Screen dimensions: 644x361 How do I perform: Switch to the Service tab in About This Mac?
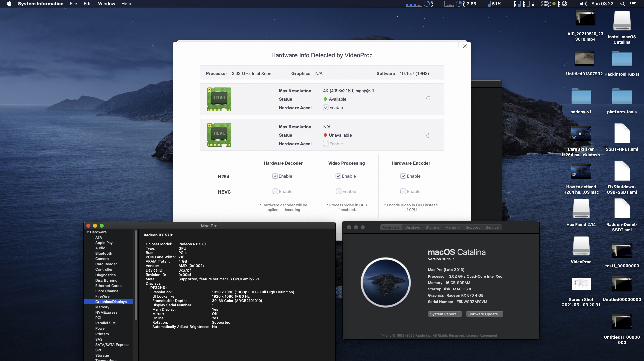[x=492, y=227]
